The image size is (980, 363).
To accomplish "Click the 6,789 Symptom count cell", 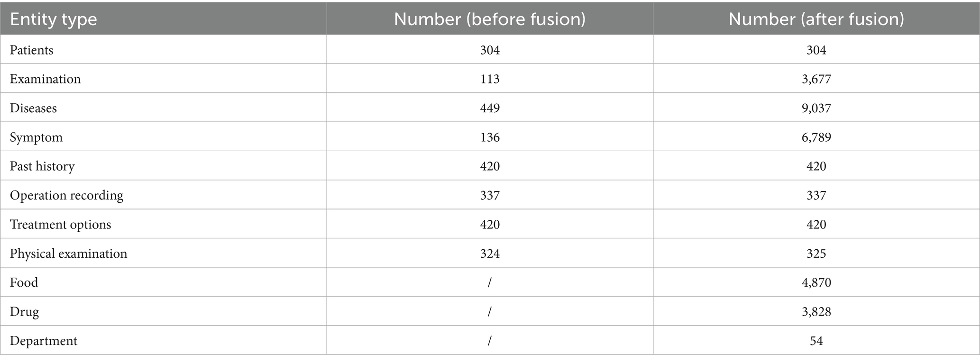I will click(x=816, y=137).
